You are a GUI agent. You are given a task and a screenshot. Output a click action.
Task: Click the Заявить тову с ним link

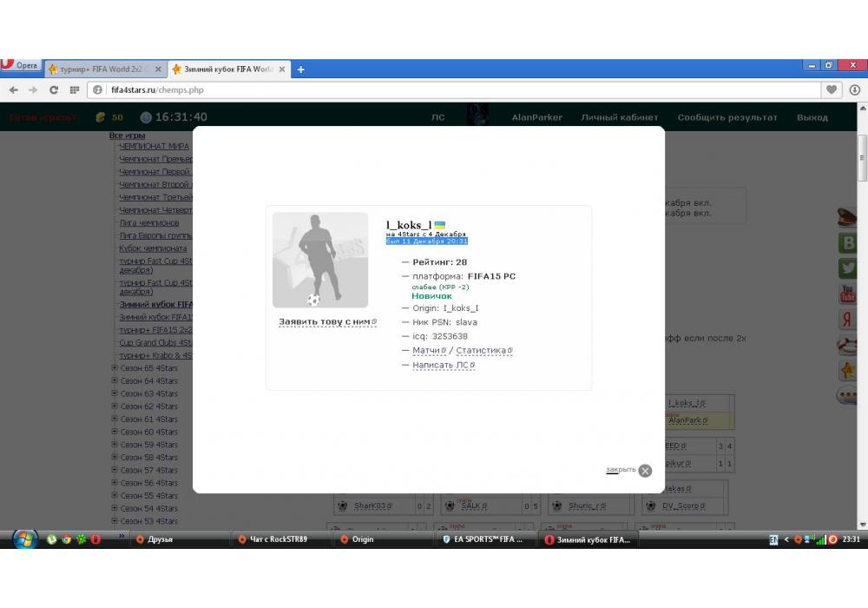pos(325,322)
